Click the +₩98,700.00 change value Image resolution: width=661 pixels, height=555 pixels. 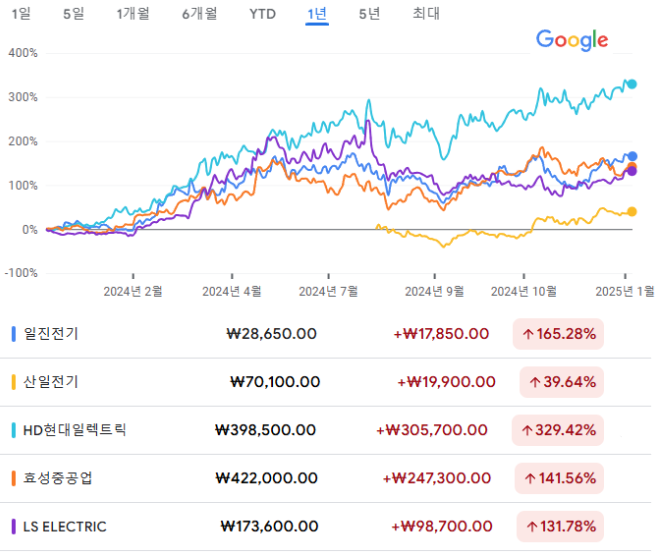click(442, 526)
